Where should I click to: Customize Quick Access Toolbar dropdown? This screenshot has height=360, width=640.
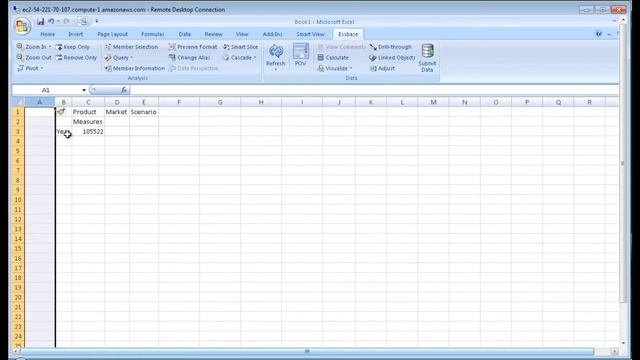click(x=97, y=22)
